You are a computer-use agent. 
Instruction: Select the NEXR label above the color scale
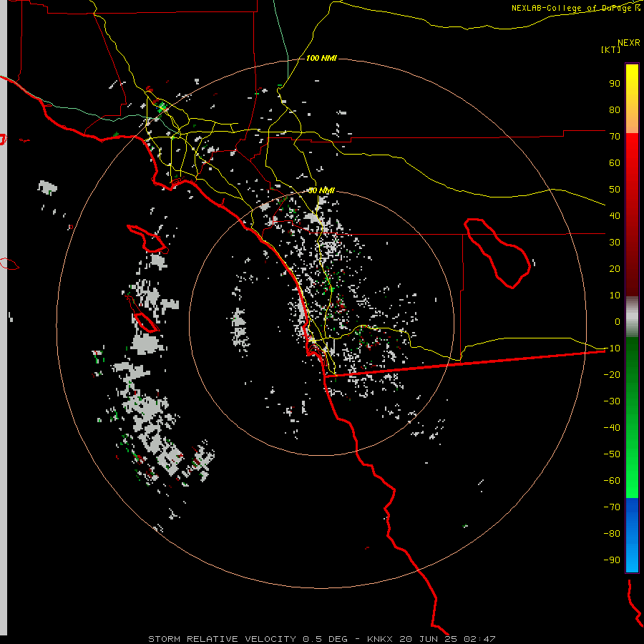pos(628,43)
